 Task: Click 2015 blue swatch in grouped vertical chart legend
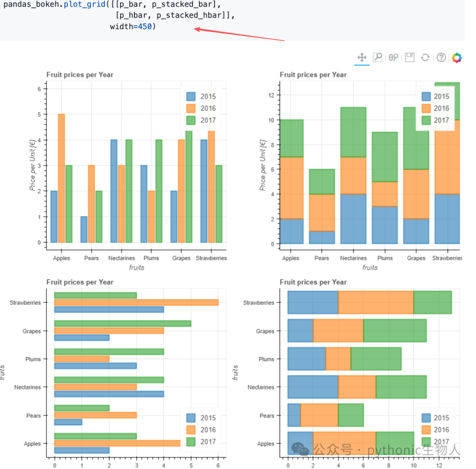pyautogui.click(x=191, y=96)
